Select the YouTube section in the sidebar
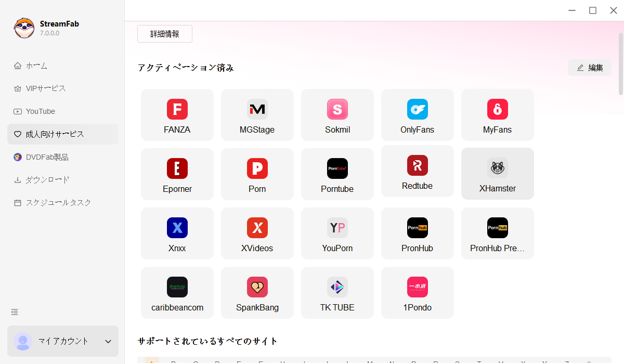This screenshot has height=364, width=624. (x=40, y=111)
